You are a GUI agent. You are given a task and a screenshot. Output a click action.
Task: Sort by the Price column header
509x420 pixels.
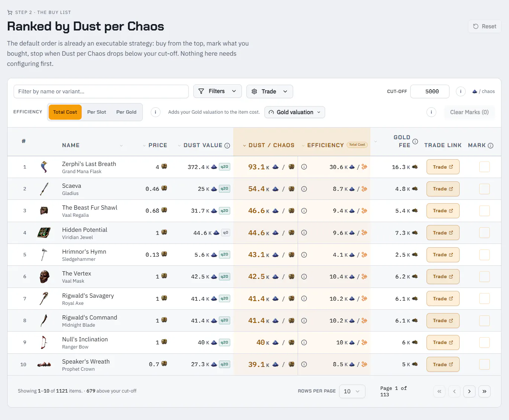tap(155, 145)
